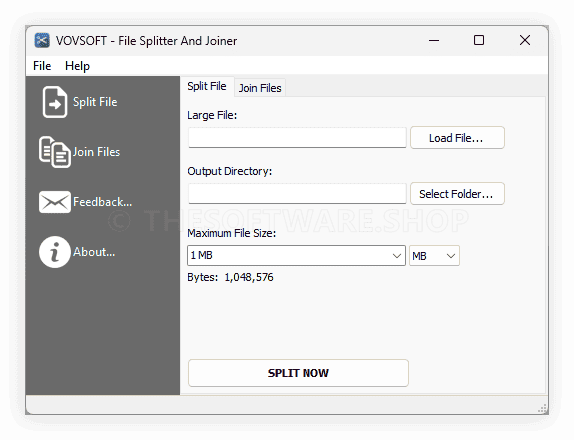Switch to the Join Files tab

260,88
